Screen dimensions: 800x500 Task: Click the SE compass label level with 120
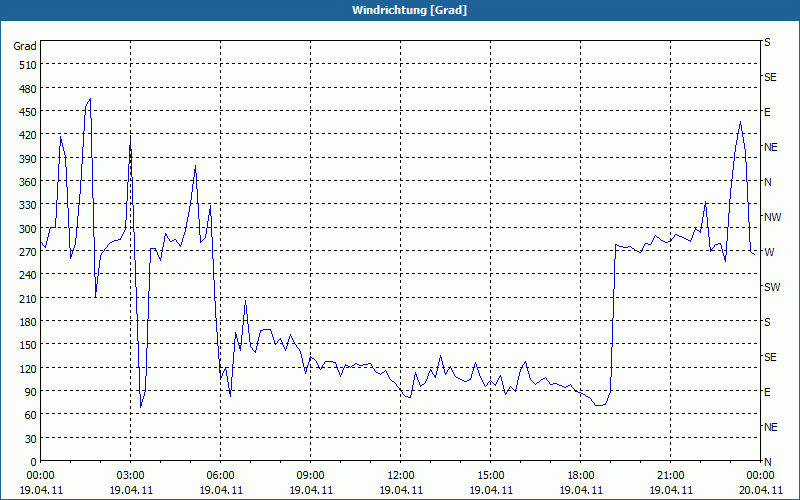pos(770,357)
